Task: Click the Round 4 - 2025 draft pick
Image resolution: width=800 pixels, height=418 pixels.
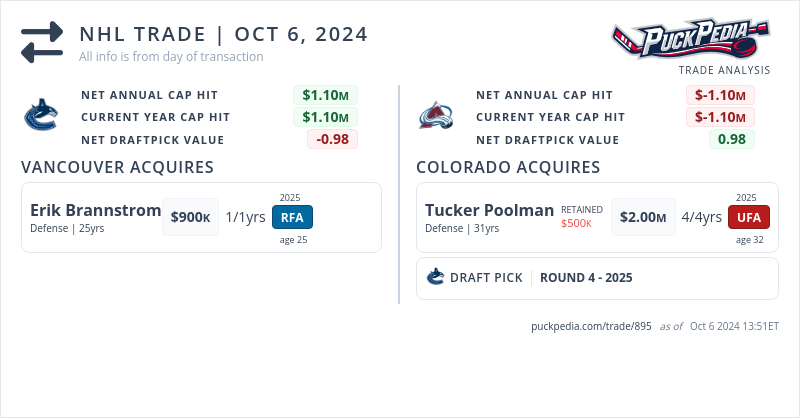Action: point(585,277)
